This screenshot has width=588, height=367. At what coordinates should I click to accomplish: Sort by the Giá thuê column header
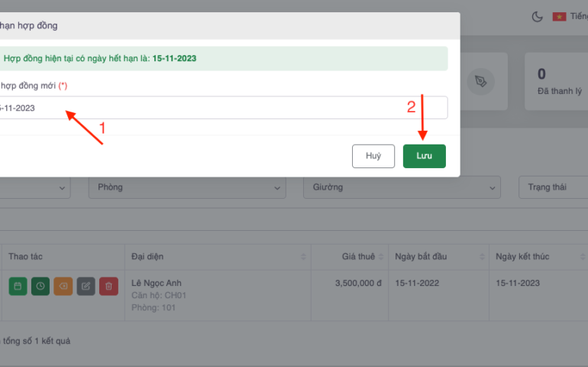coord(347,256)
